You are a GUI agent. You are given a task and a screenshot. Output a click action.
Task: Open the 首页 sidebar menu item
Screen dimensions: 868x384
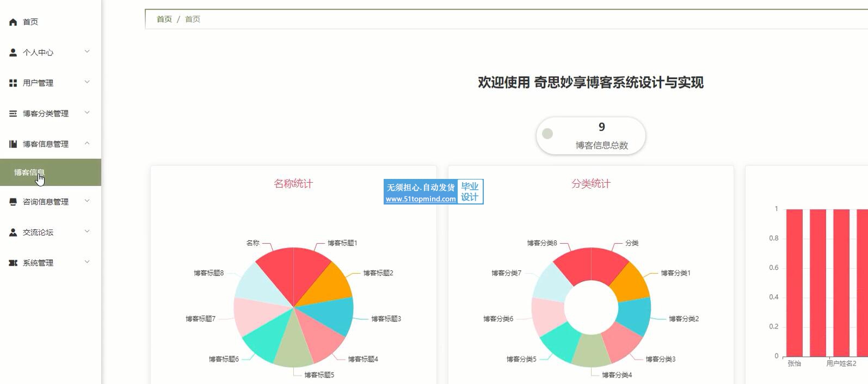(x=51, y=22)
